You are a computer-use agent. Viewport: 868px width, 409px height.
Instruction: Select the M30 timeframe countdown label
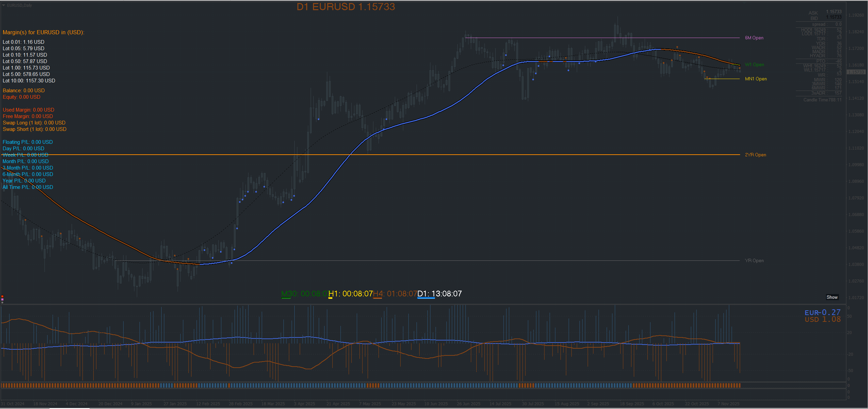[x=304, y=294]
